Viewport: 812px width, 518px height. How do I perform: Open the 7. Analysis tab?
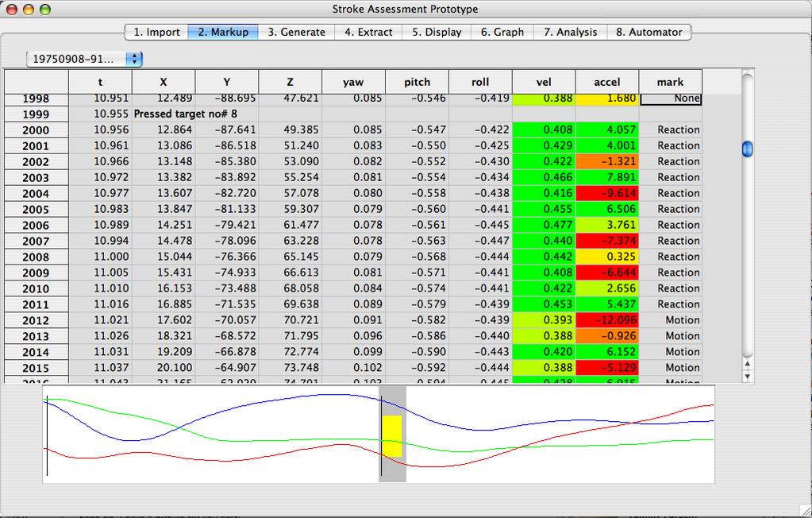tap(570, 32)
